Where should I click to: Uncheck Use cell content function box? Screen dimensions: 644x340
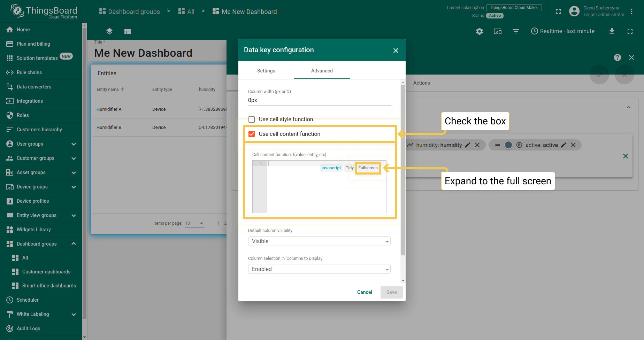(252, 134)
